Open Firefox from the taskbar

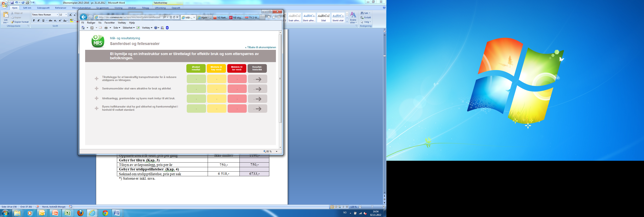[x=80, y=213]
